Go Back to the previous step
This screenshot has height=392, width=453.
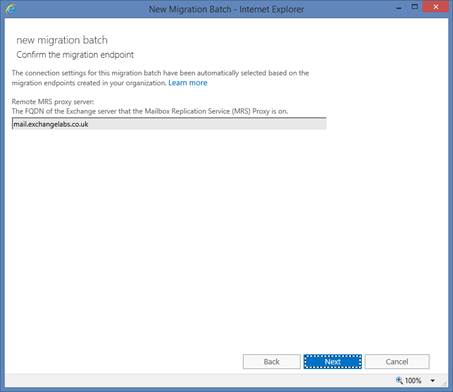[271, 362]
